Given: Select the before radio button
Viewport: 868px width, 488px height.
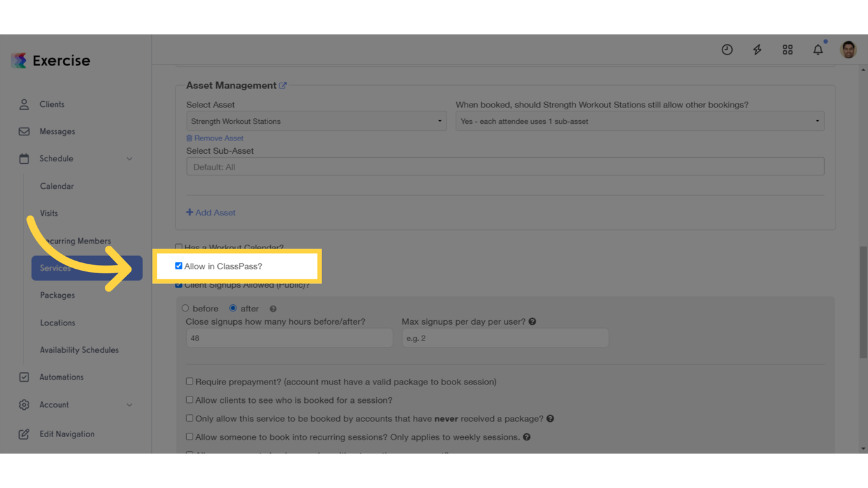Looking at the screenshot, I should point(186,308).
